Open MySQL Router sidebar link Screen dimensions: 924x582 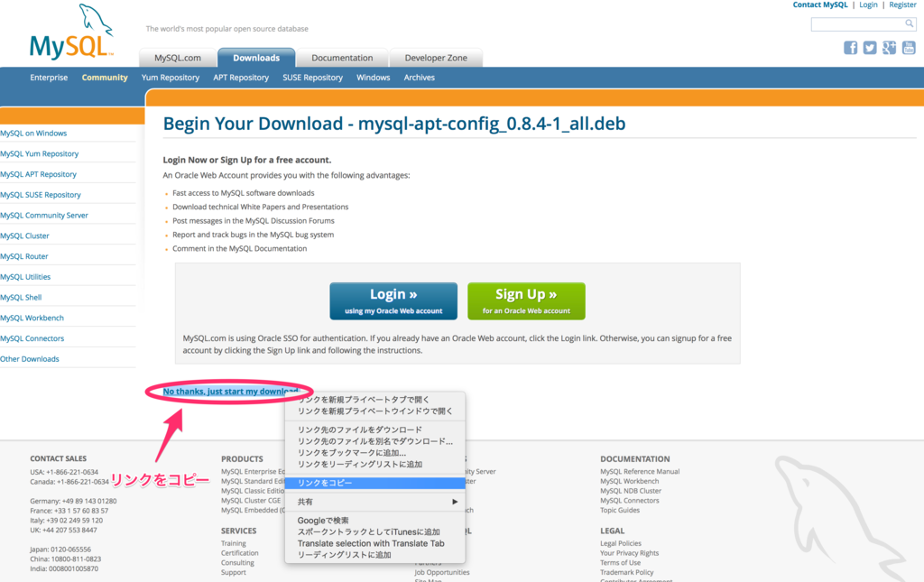[24, 256]
